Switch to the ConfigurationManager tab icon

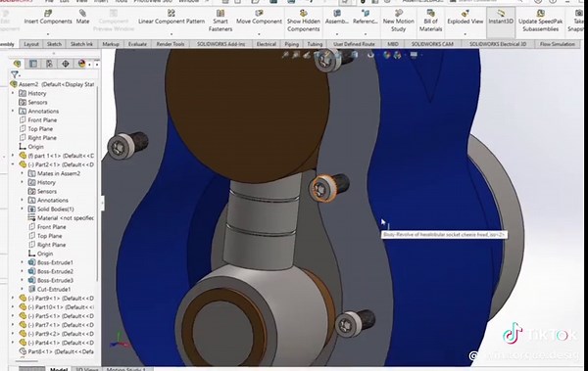49,64
